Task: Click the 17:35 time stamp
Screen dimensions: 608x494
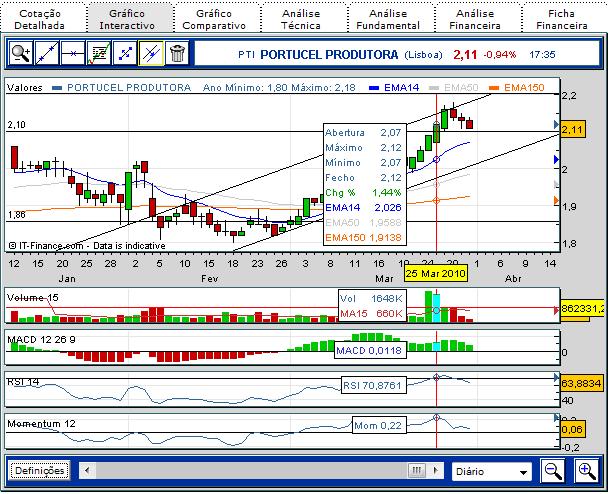Action: pyautogui.click(x=542, y=55)
